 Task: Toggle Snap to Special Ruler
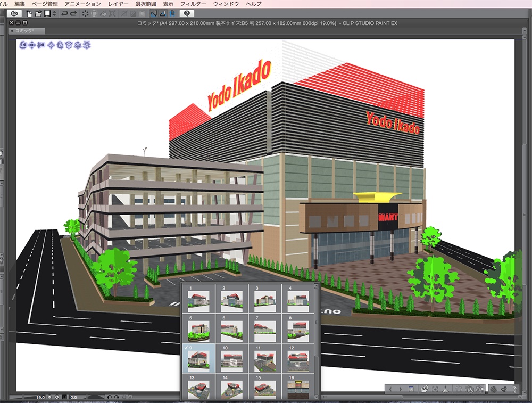163,14
